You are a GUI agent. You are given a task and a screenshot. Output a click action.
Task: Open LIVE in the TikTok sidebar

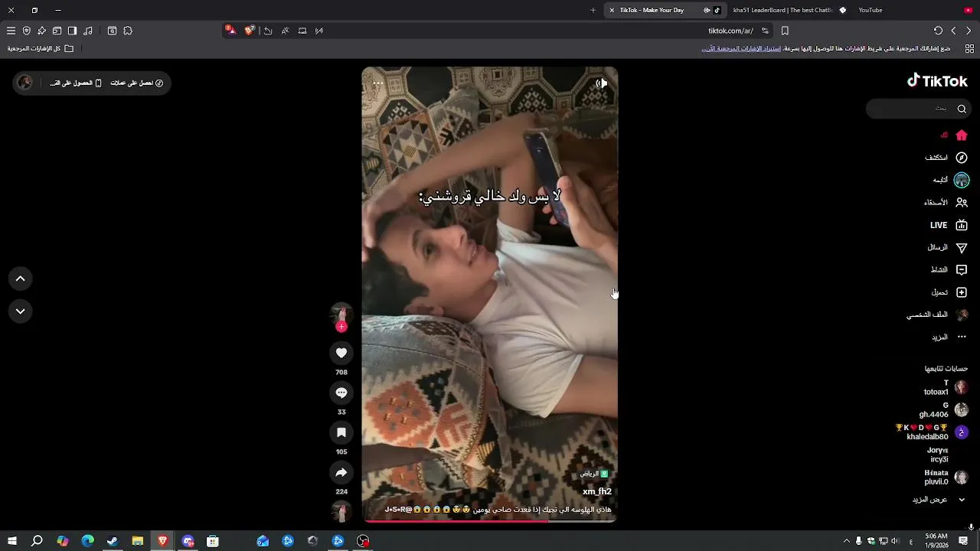pyautogui.click(x=949, y=225)
